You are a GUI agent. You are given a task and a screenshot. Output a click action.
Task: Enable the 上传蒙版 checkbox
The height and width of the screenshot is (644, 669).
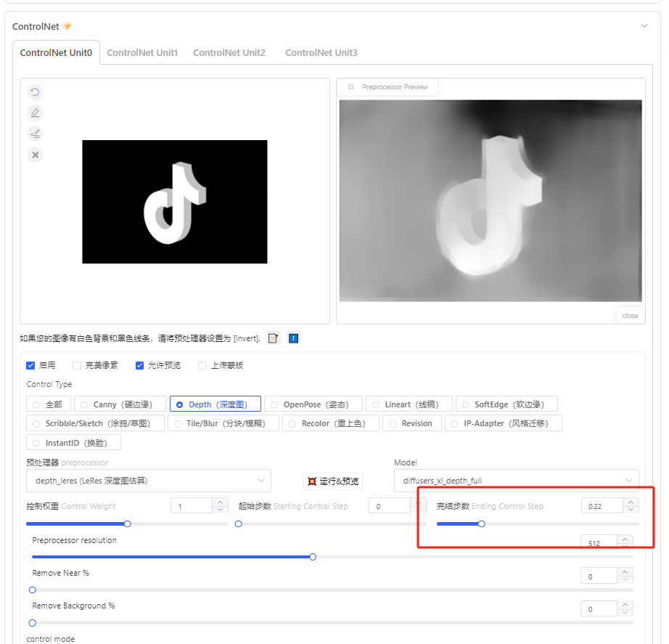pyautogui.click(x=202, y=365)
